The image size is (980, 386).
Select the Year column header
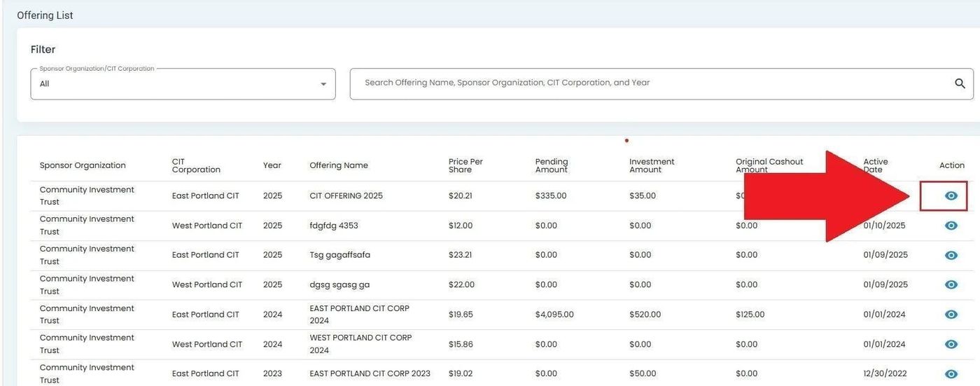(x=272, y=165)
